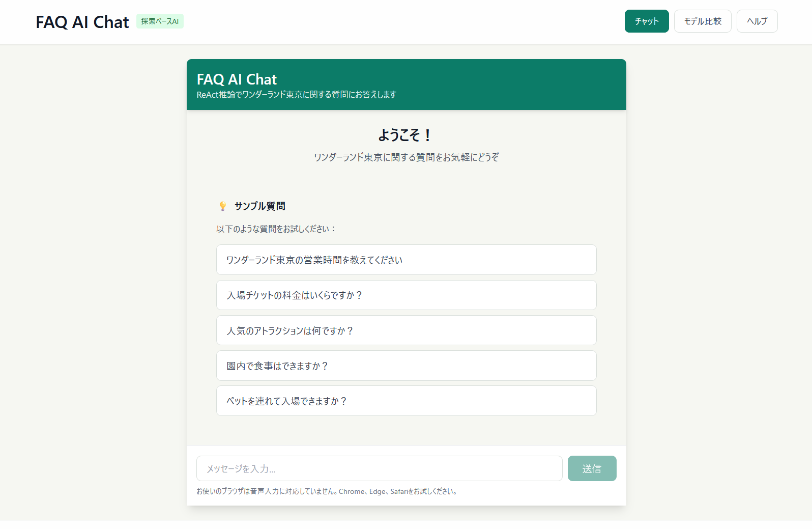
Task: Select the 園内で食事 sample question
Action: [x=406, y=366]
